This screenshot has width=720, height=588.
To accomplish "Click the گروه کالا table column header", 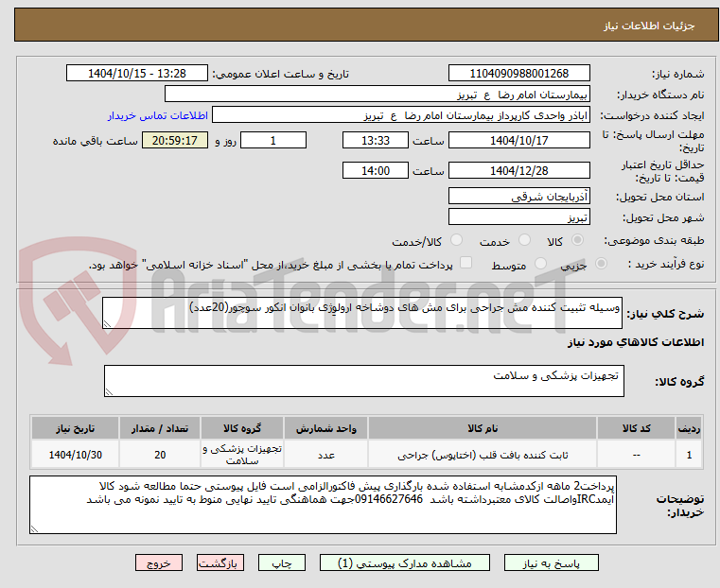I will pyautogui.click(x=242, y=428).
